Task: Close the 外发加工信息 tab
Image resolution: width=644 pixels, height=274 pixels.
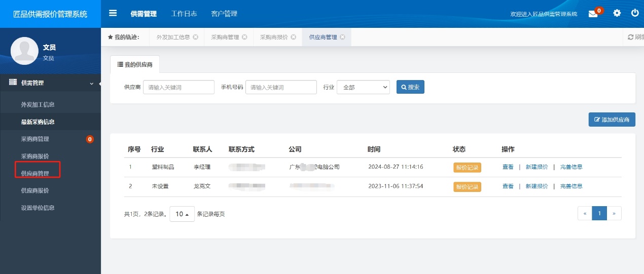Action: pyautogui.click(x=196, y=37)
